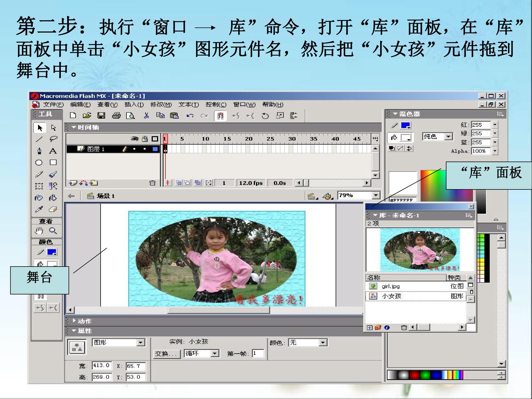532x399 pixels.
Task: Select the Ink Bottle tool
Action: pos(39,198)
